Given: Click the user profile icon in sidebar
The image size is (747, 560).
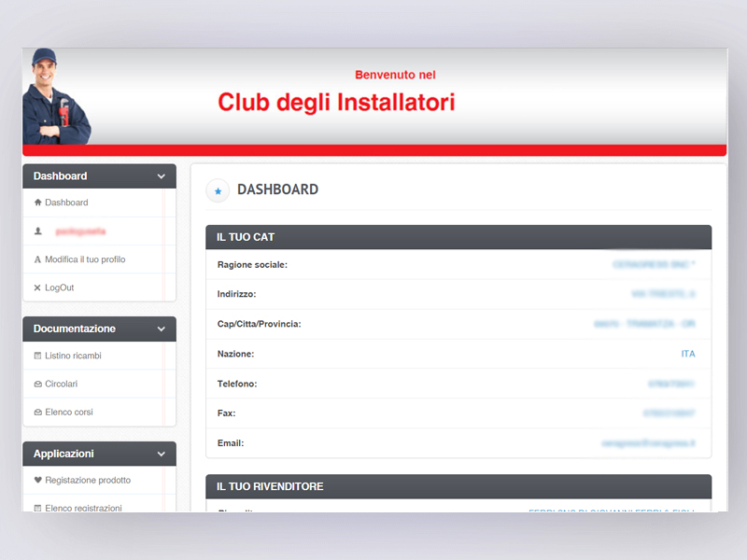Looking at the screenshot, I should pos(37,231).
